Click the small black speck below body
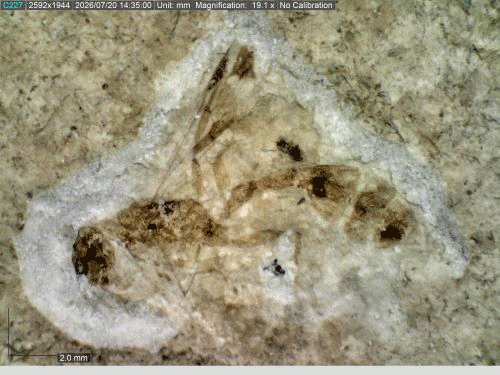Image resolution: width=500 pixels, height=375 pixels. tap(277, 268)
